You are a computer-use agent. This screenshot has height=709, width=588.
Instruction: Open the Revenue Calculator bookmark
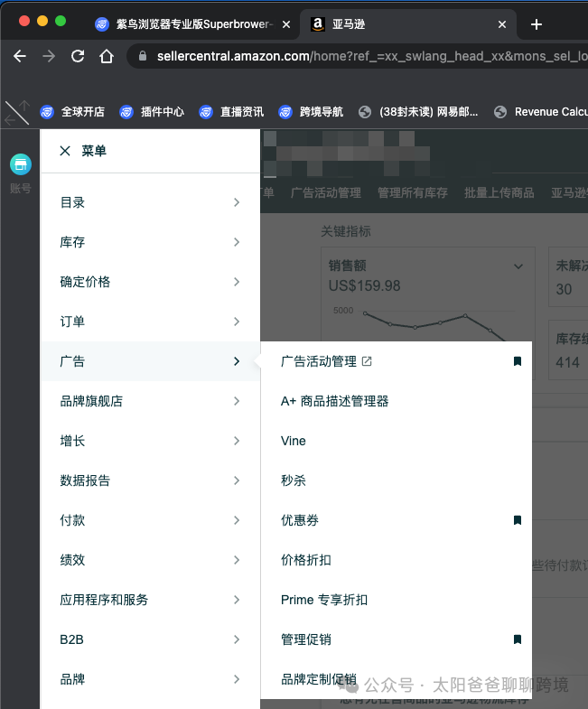pos(541,112)
